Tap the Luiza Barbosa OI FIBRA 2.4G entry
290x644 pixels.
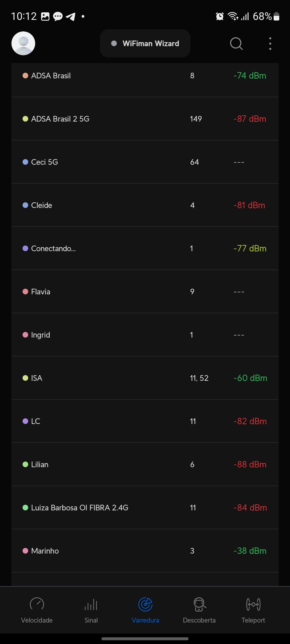pyautogui.click(x=80, y=508)
